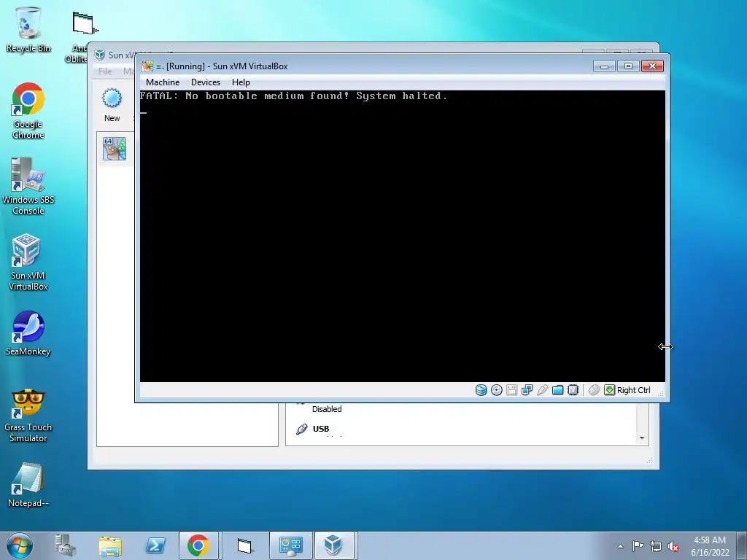This screenshot has height=560, width=747.
Task: Select the Notepad-- desktop shortcut
Action: point(28,485)
